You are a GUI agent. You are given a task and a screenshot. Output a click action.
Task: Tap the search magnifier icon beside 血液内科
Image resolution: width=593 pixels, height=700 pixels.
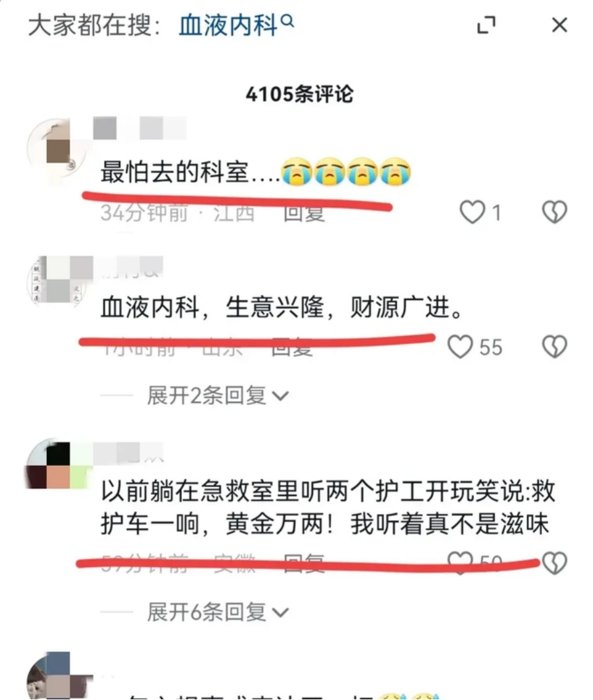point(289,21)
